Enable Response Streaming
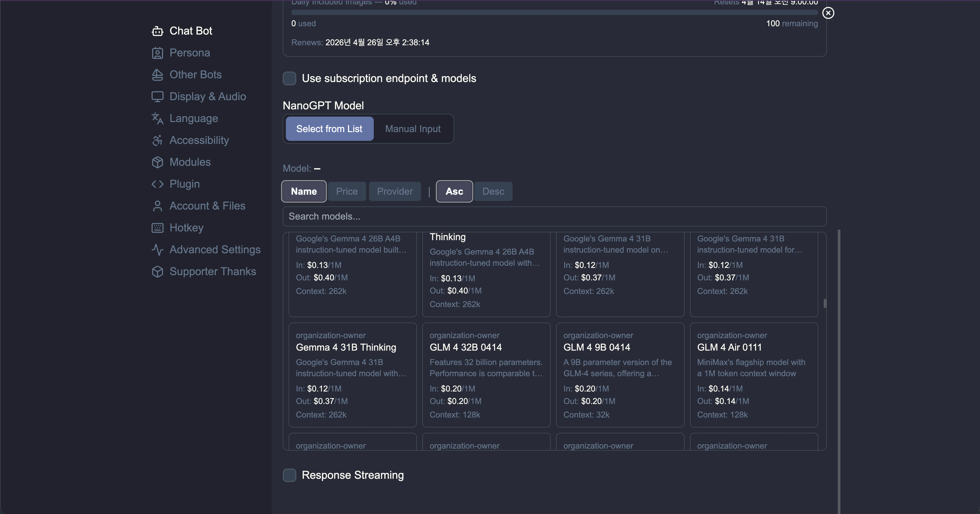 point(290,475)
